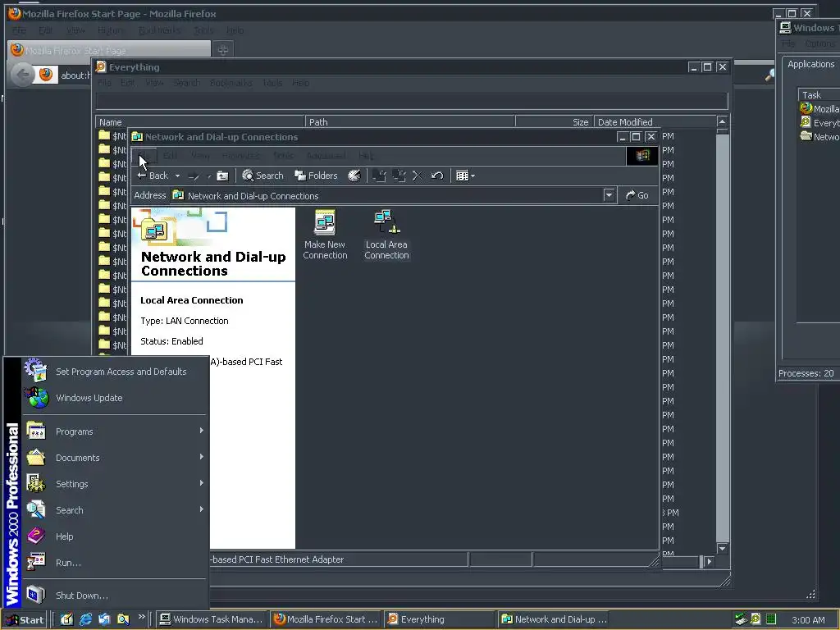Expand the Documents submenu in Start menu
The height and width of the screenshot is (630, 840).
pyautogui.click(x=114, y=458)
